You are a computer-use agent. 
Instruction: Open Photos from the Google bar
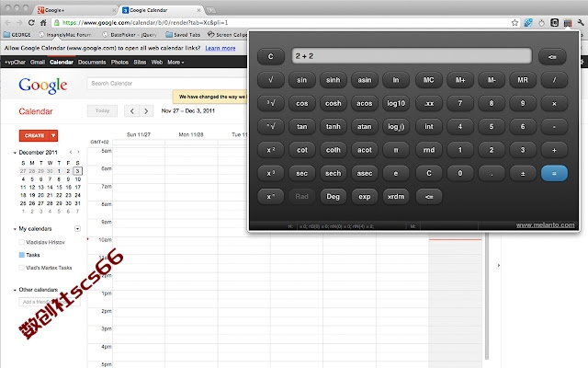[119, 63]
